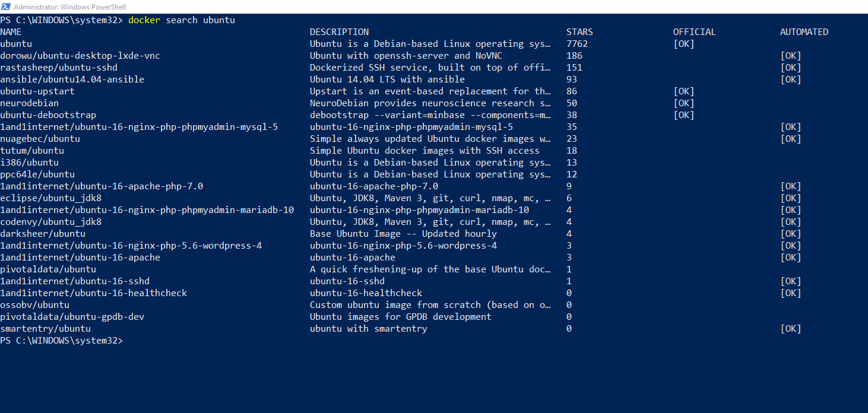This screenshot has height=413, width=868.
Task: Click the automated [OK] for smartentry/ubuntu
Action: coord(791,329)
